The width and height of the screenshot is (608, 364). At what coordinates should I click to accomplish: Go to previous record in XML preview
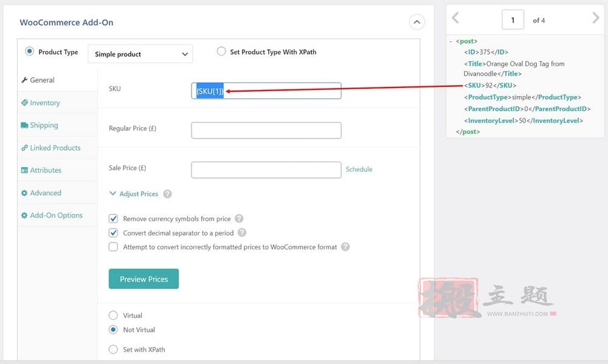(455, 18)
